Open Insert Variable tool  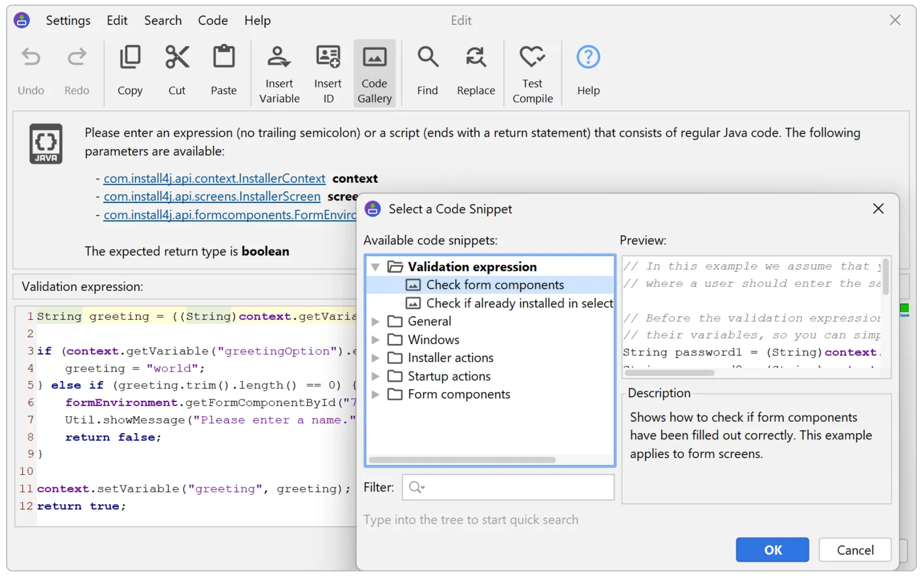pyautogui.click(x=279, y=73)
